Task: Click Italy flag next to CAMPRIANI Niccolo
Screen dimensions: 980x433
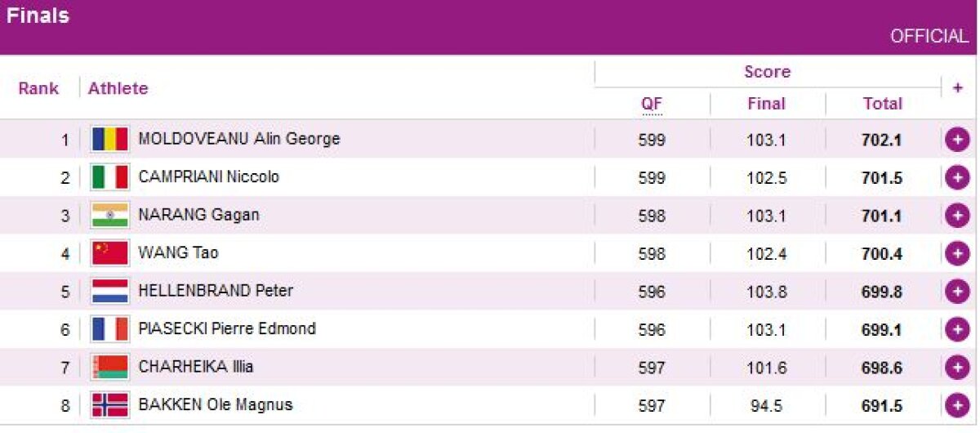Action: tap(109, 177)
